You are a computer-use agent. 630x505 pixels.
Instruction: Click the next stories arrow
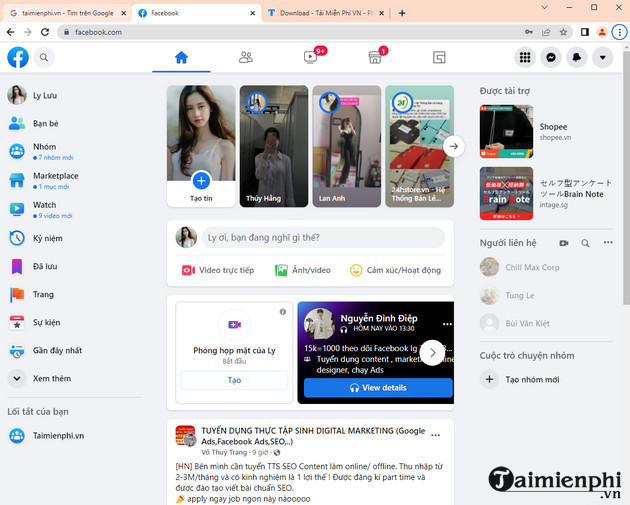point(454,146)
